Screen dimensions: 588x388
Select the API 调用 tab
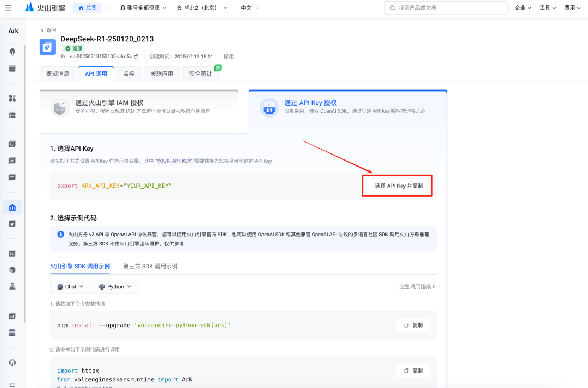click(x=96, y=74)
